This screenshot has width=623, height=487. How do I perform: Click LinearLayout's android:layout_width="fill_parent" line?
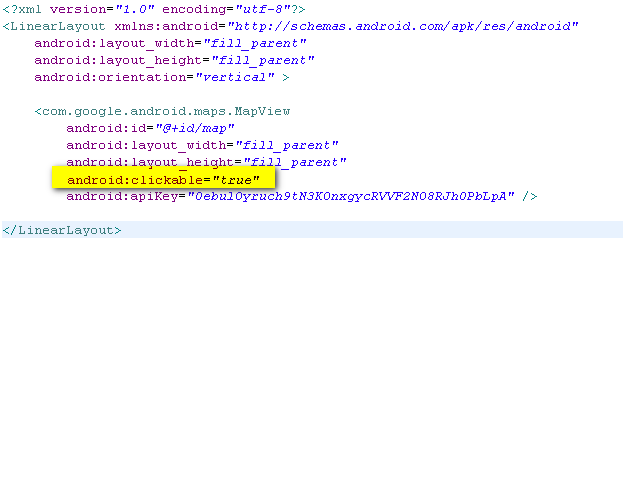[170, 43]
